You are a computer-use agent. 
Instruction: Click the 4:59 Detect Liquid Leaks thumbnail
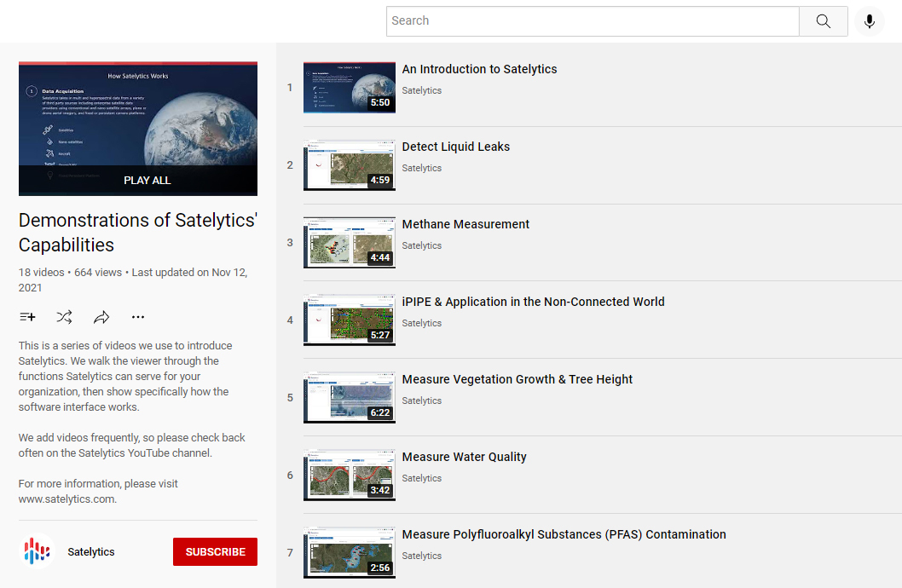(350, 165)
